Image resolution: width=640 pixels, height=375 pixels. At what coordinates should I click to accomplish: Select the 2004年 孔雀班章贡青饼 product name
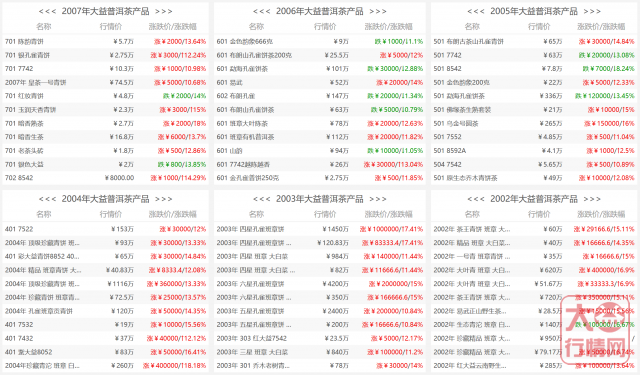tap(39, 311)
